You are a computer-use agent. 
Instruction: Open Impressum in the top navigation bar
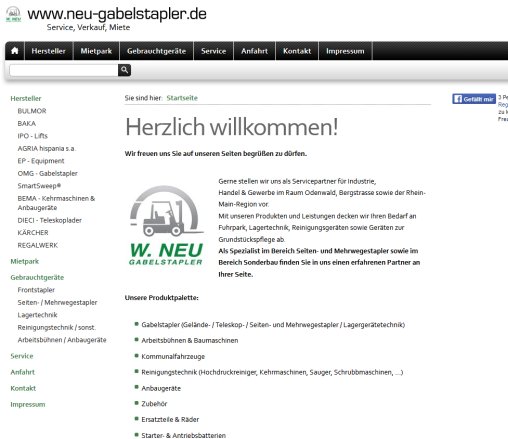pos(345,51)
